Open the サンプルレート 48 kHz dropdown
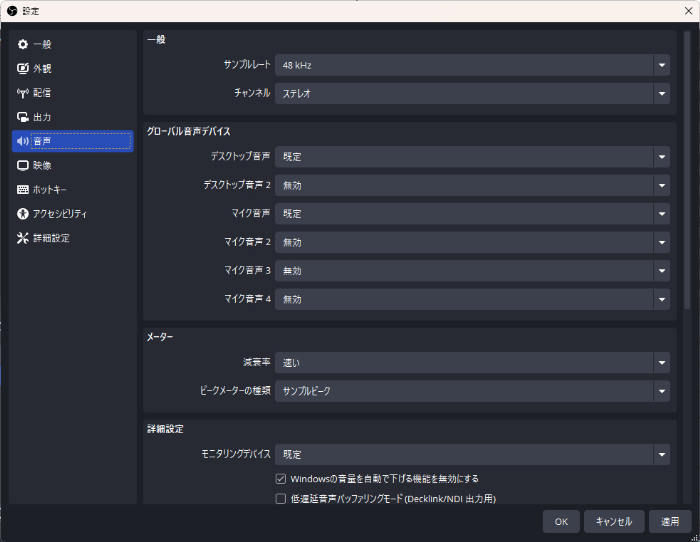Image resolution: width=700 pixels, height=542 pixels. pyautogui.click(x=472, y=65)
